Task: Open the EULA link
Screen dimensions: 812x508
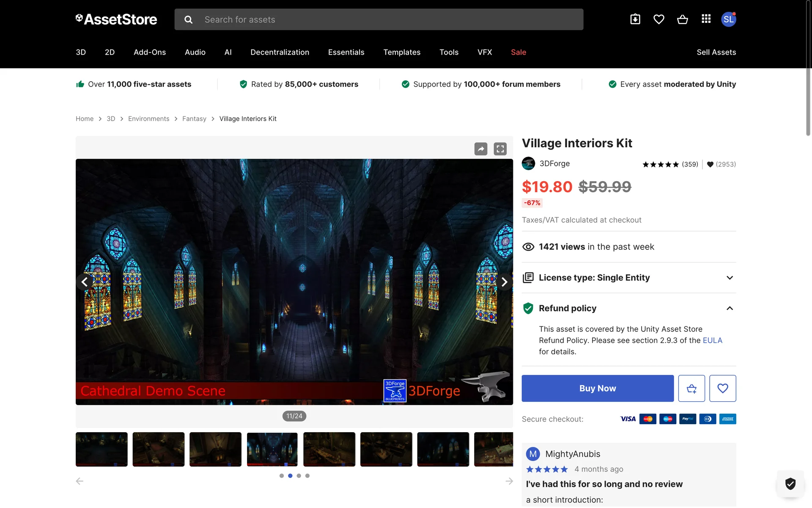Action: pyautogui.click(x=712, y=340)
